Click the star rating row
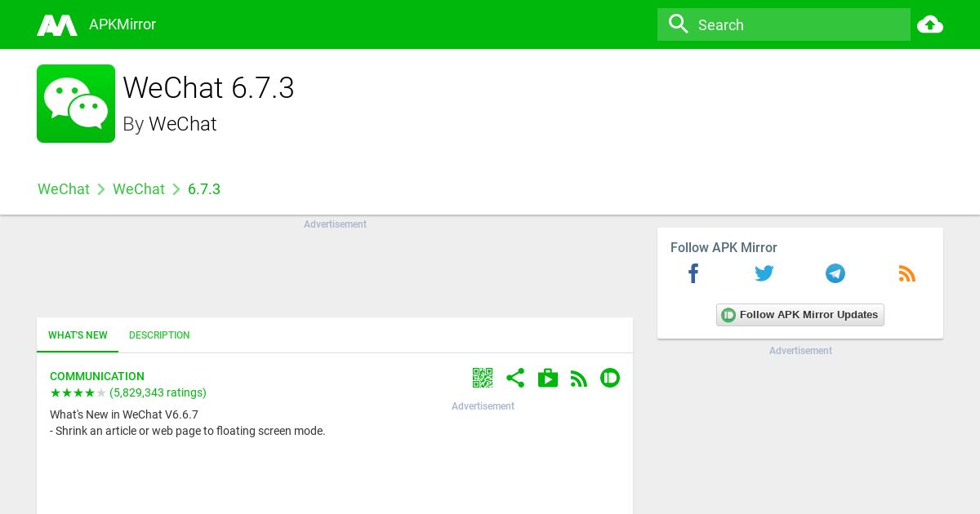The width and height of the screenshot is (980, 514). 78,392
